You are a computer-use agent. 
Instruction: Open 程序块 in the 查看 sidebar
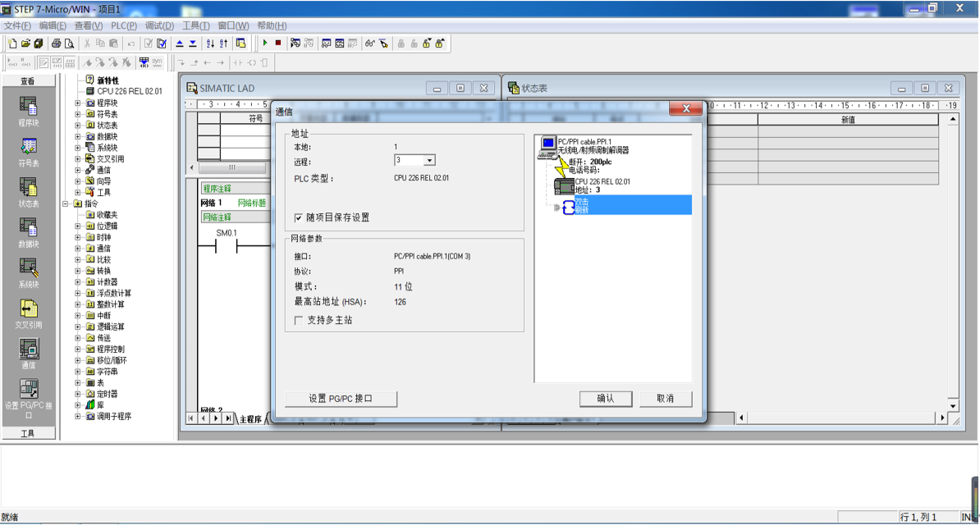[x=28, y=112]
